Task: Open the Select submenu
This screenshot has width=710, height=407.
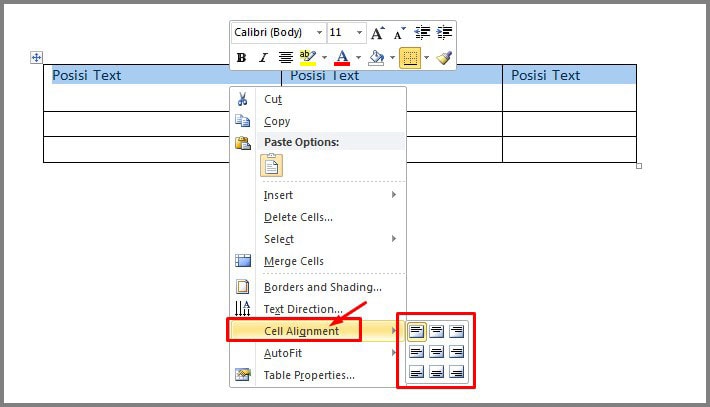Action: [318, 239]
